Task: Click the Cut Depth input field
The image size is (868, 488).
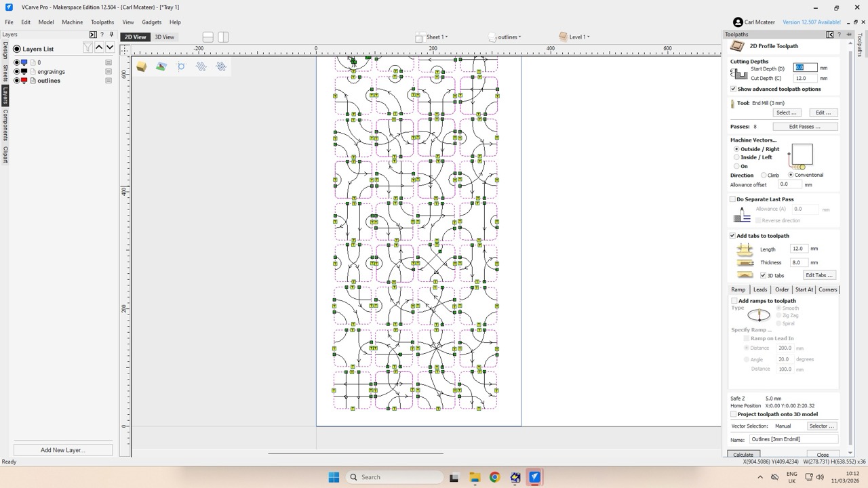Action: pos(806,78)
